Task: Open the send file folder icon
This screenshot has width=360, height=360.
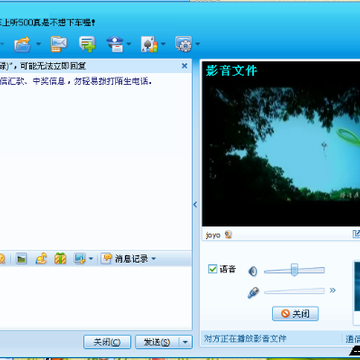Action: [x=23, y=44]
